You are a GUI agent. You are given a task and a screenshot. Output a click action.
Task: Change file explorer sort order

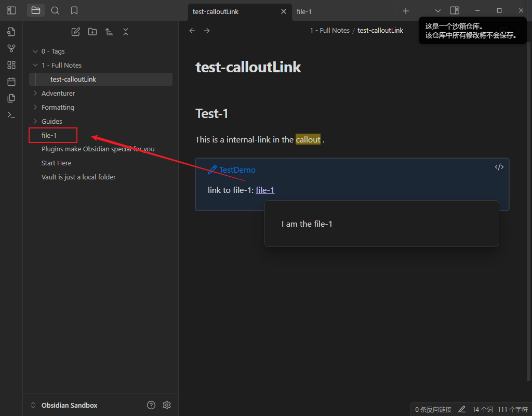(109, 32)
